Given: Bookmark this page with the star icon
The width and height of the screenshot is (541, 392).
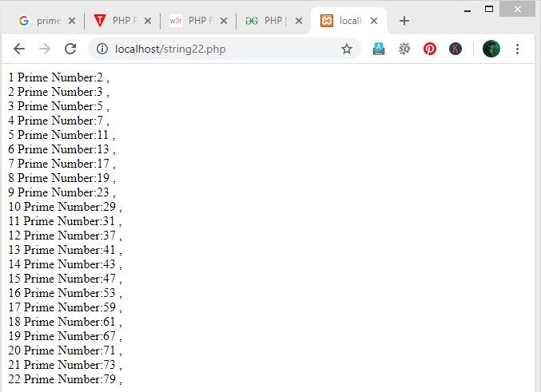Looking at the screenshot, I should pyautogui.click(x=346, y=49).
